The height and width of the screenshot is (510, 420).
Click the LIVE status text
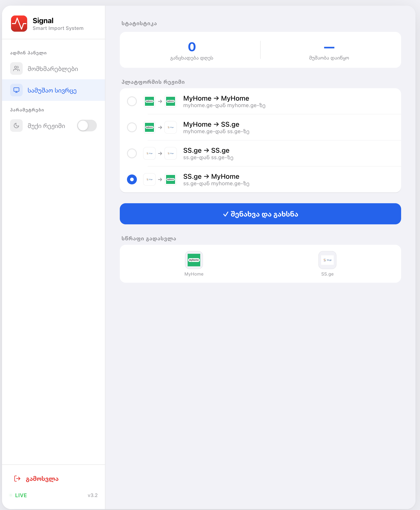pyautogui.click(x=21, y=495)
